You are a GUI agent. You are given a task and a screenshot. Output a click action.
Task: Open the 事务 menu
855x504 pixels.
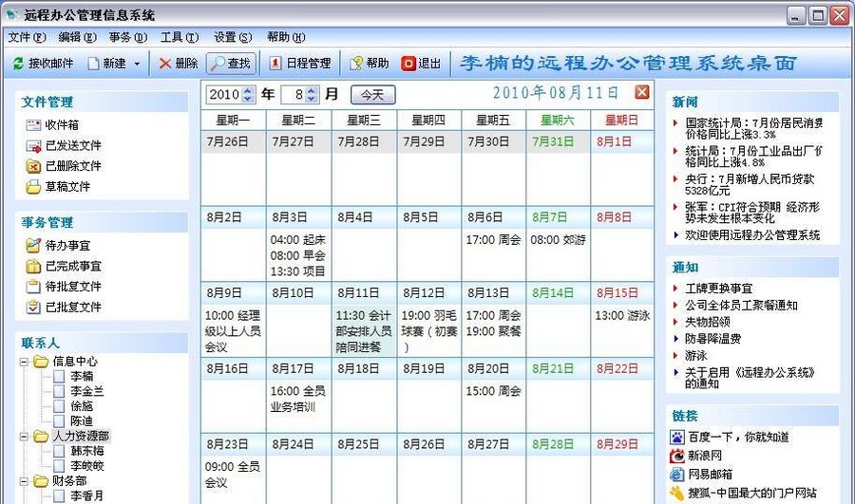128,37
